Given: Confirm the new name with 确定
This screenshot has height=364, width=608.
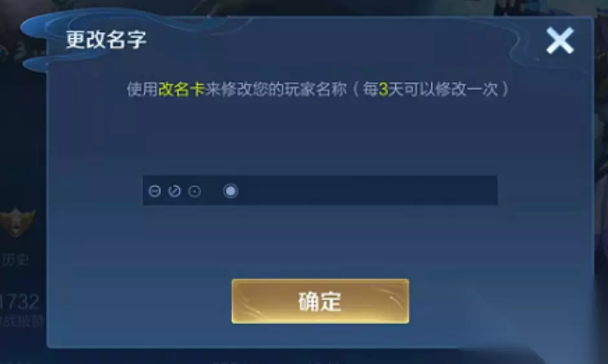Looking at the screenshot, I should (x=320, y=301).
